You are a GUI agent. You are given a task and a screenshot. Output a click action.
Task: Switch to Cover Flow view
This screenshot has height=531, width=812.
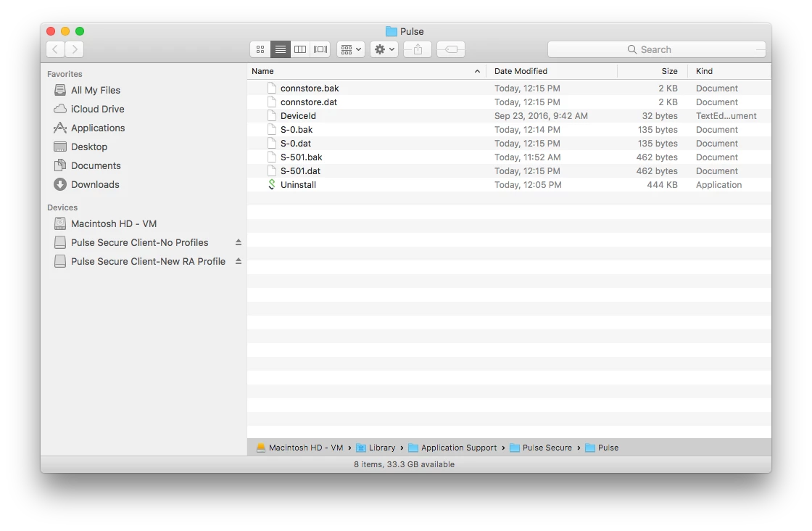(320, 49)
